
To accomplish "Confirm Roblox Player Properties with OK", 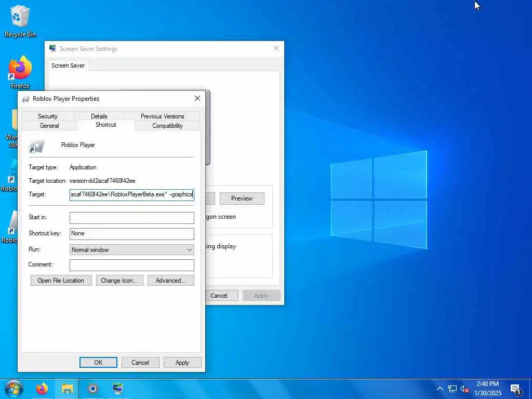I will click(98, 362).
